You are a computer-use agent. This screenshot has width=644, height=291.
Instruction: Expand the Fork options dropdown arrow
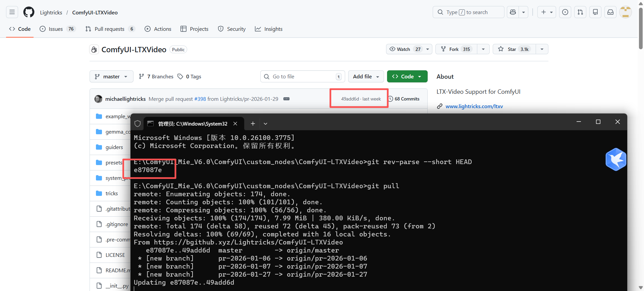click(483, 49)
